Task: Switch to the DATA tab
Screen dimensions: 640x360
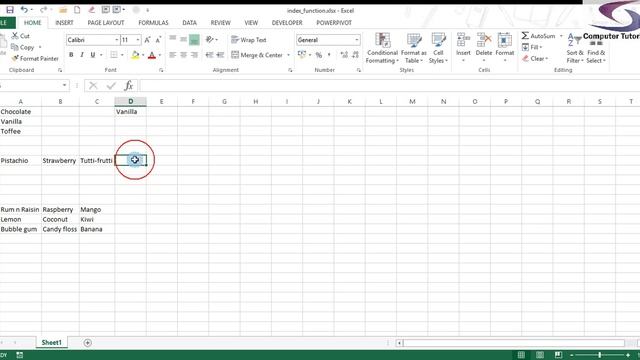Action: [x=189, y=23]
